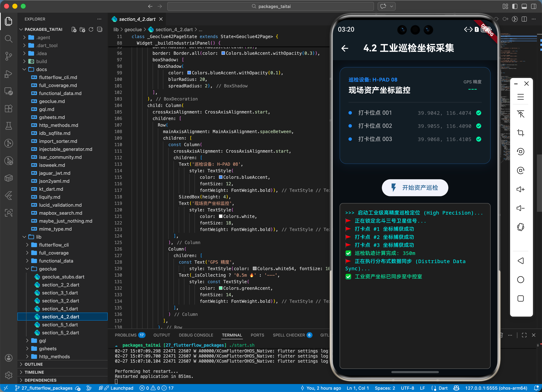The image size is (542, 392).
Task: Click the Refresh Explorer icon
Action: pyautogui.click(x=91, y=29)
